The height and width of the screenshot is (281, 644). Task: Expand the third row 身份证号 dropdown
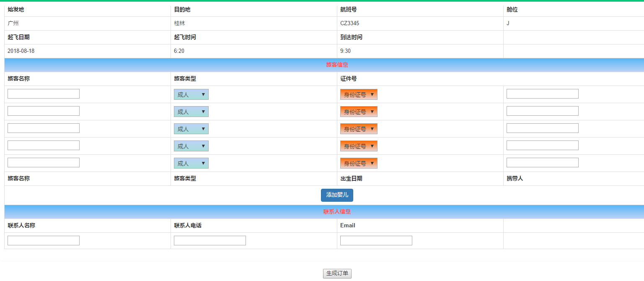coord(359,129)
